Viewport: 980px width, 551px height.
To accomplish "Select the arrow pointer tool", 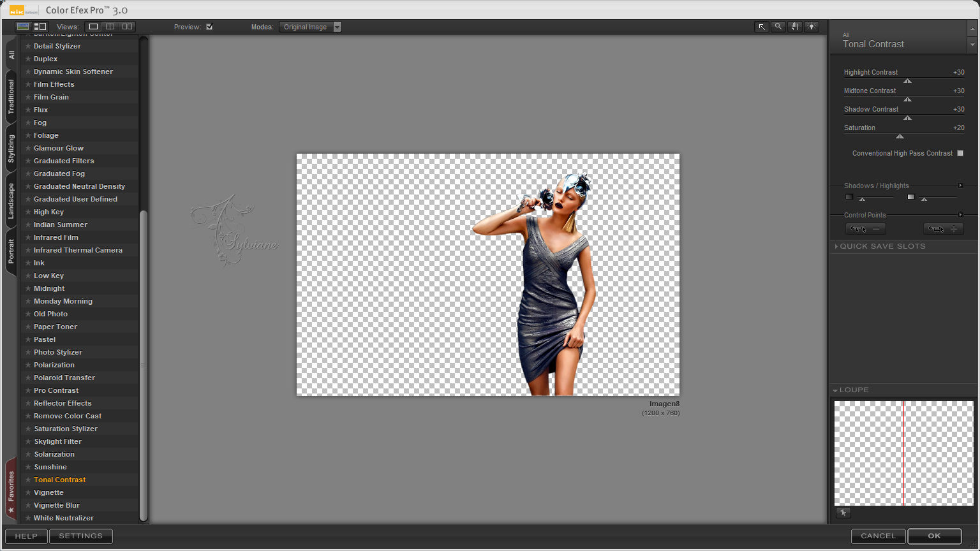I will pos(762,27).
